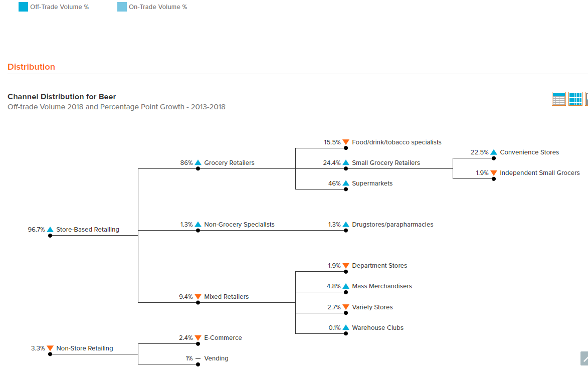Select the Small Grocery Retailers label
The width and height of the screenshot is (588, 373).
386,163
